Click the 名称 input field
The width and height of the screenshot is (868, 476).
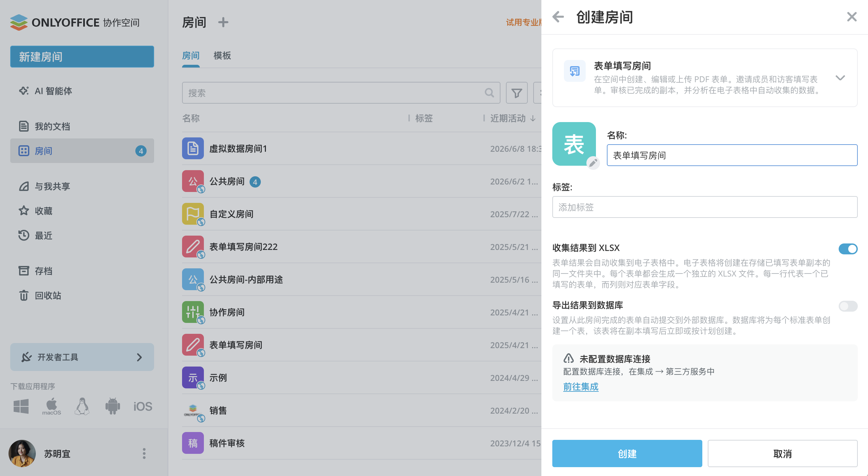tap(732, 155)
